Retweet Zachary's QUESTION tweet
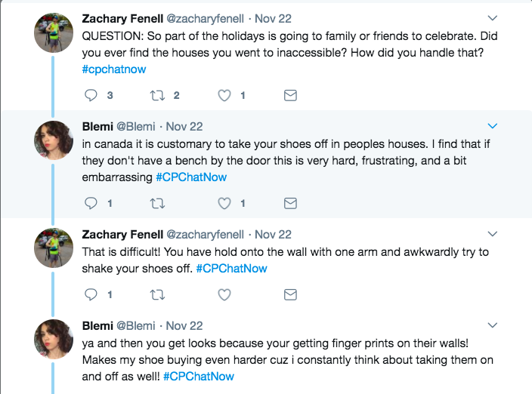The width and height of the screenshot is (532, 394). pos(157,95)
